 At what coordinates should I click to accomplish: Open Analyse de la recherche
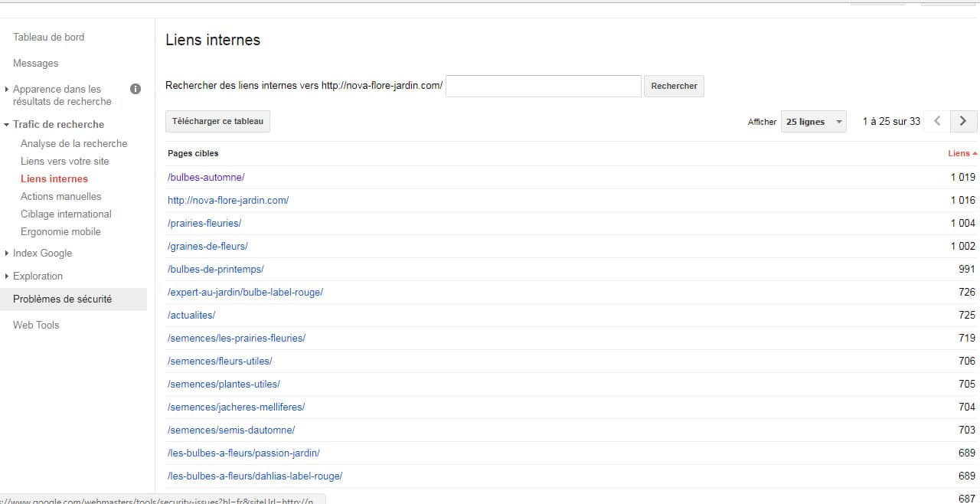73,143
